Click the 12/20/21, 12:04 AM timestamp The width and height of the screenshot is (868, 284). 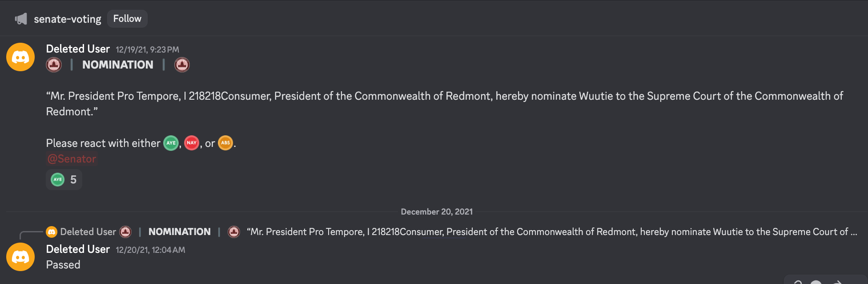150,250
